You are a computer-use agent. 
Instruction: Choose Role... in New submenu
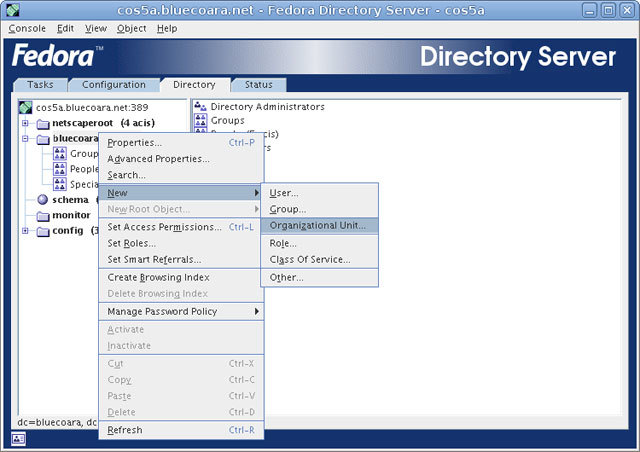320,243
